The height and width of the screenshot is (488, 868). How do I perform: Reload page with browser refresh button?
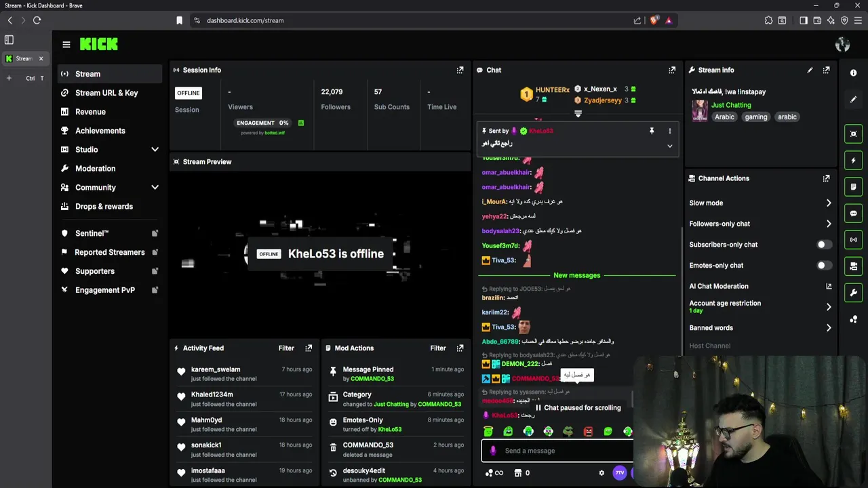tap(37, 20)
